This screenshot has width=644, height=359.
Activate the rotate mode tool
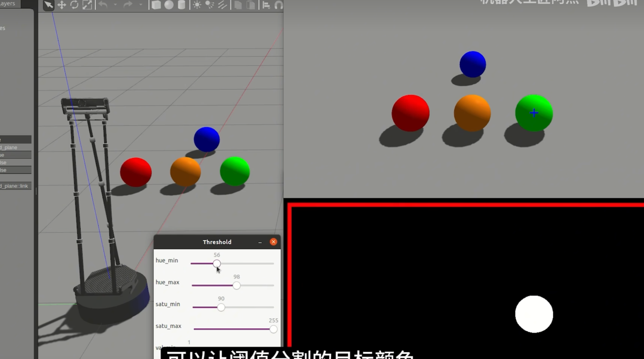(x=74, y=5)
